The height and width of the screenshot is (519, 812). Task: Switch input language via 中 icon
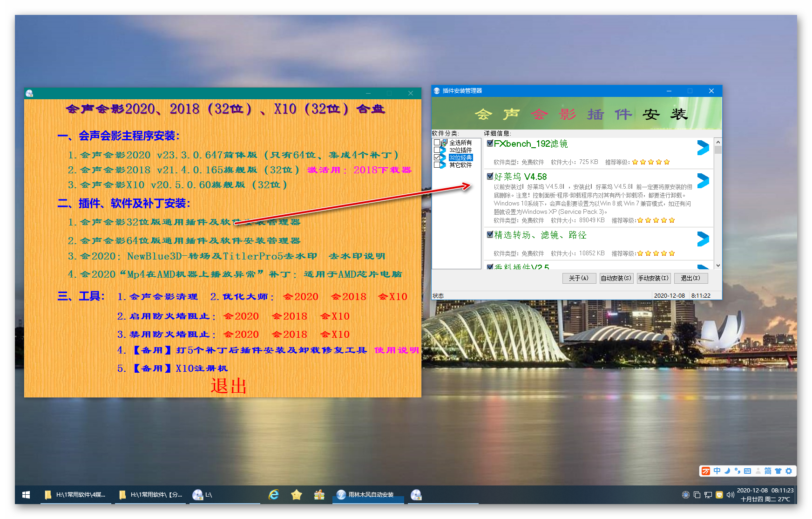pyautogui.click(x=717, y=471)
